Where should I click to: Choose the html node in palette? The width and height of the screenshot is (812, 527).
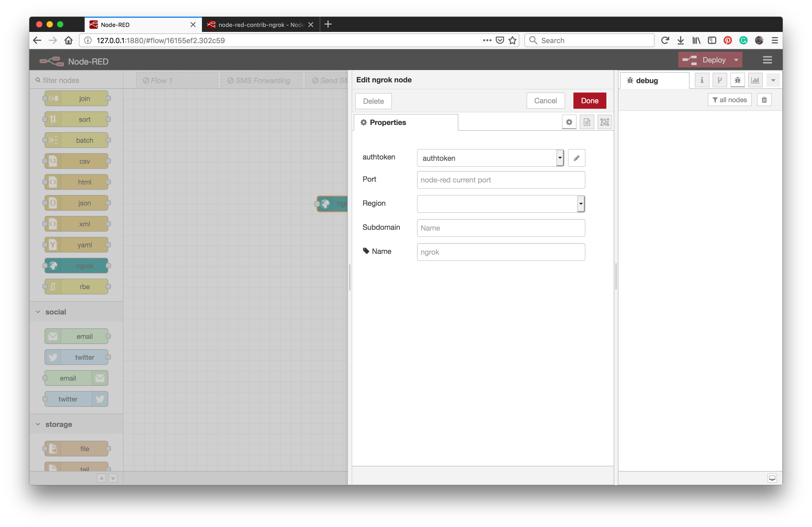[76, 182]
